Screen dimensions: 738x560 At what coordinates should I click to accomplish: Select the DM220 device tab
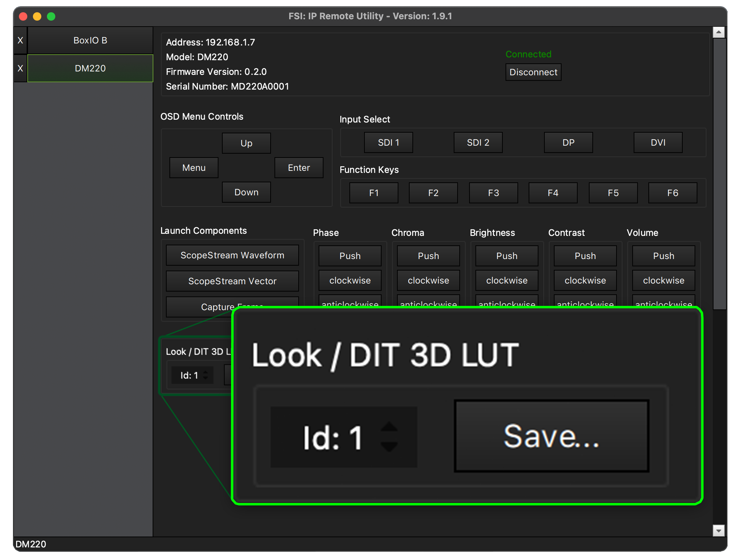90,68
